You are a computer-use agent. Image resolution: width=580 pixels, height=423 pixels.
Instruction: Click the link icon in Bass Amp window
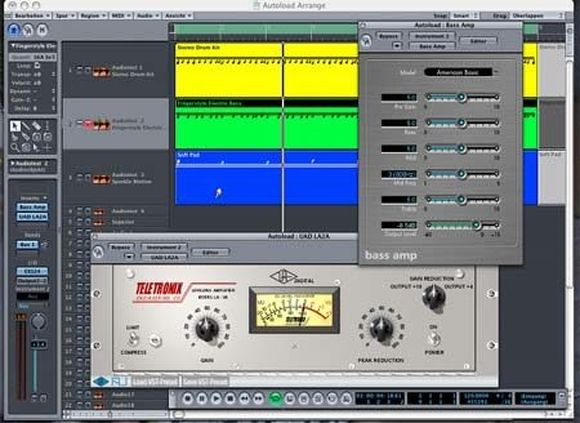pyautogui.click(x=366, y=40)
